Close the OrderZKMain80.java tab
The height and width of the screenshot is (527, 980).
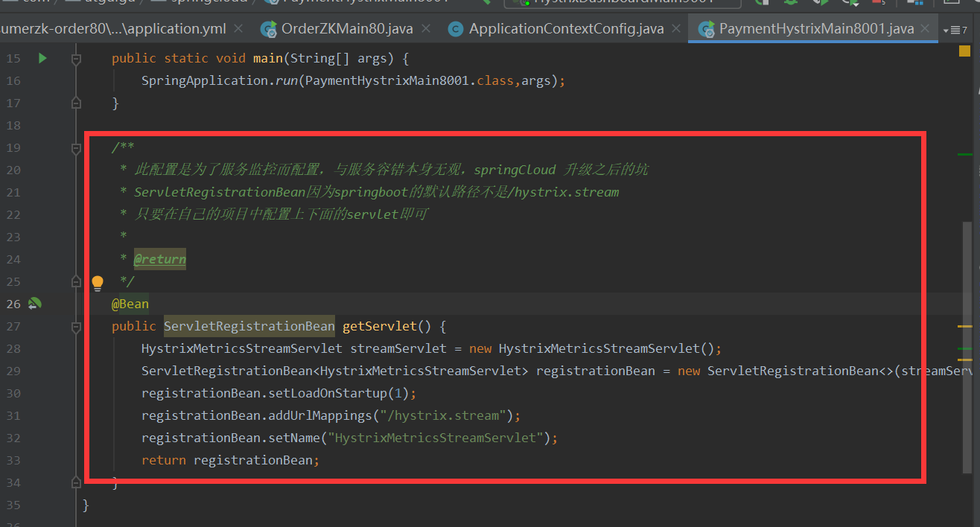pyautogui.click(x=427, y=29)
